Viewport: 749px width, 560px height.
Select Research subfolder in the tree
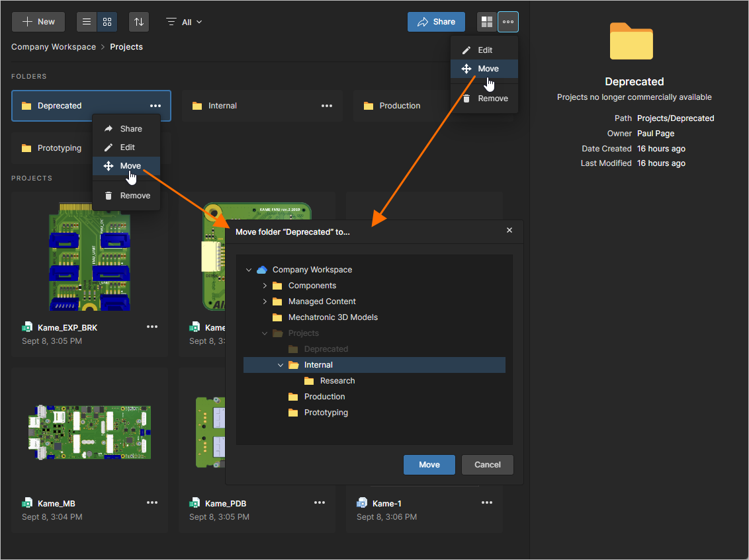pos(337,380)
